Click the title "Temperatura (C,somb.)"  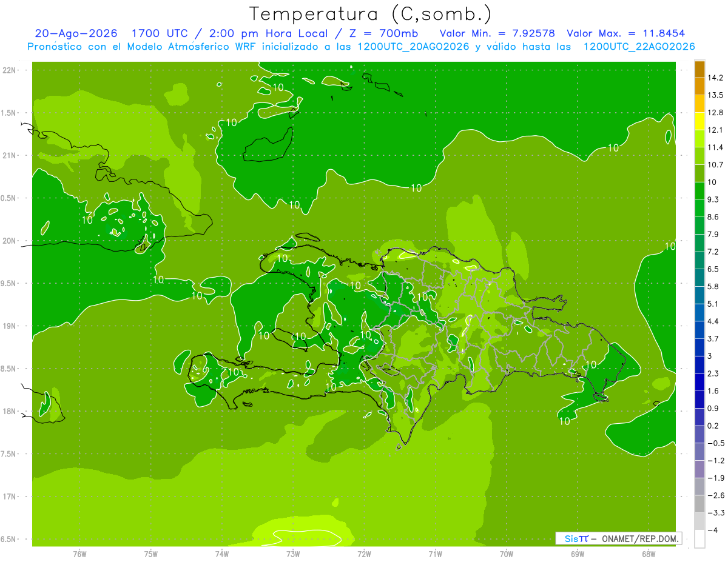[x=371, y=13]
